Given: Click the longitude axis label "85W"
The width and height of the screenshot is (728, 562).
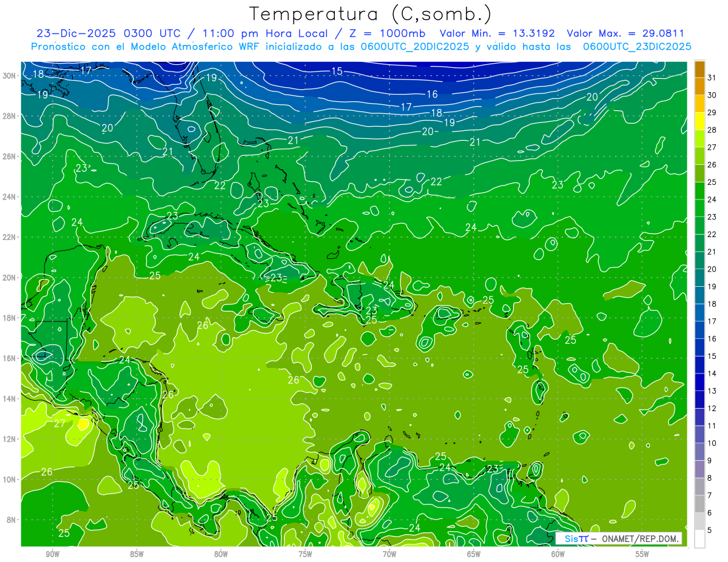Looking at the screenshot, I should (x=136, y=554).
